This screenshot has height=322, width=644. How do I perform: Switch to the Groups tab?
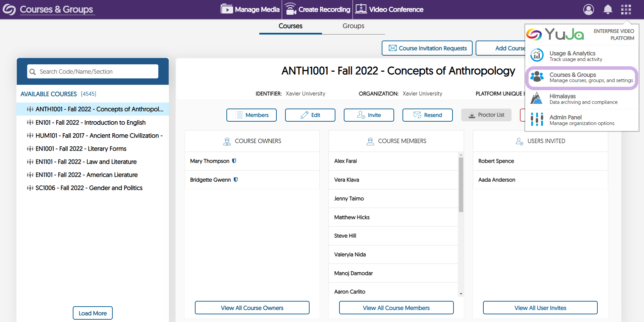tap(353, 26)
